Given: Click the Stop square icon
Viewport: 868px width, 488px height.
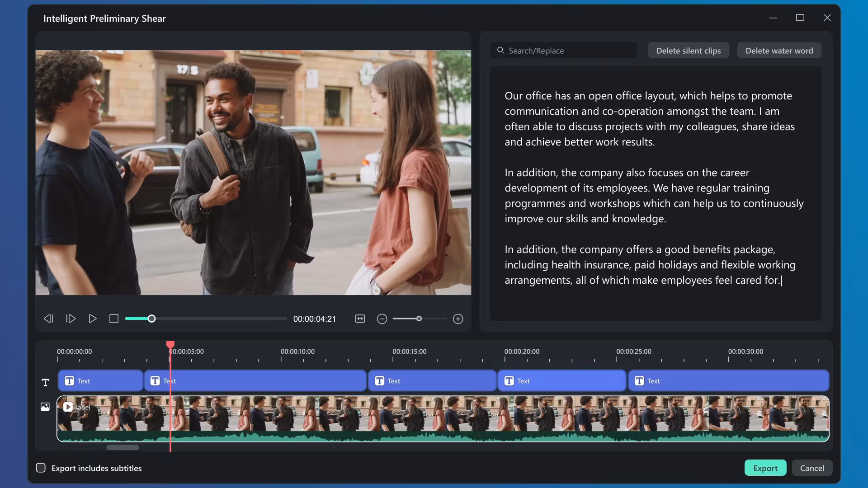Looking at the screenshot, I should (114, 319).
